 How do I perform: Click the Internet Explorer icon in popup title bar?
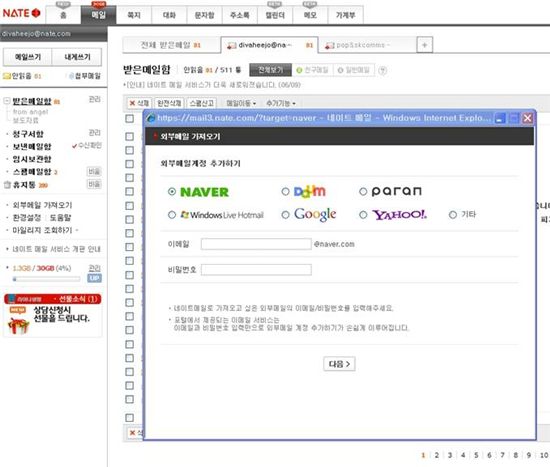[x=151, y=118]
